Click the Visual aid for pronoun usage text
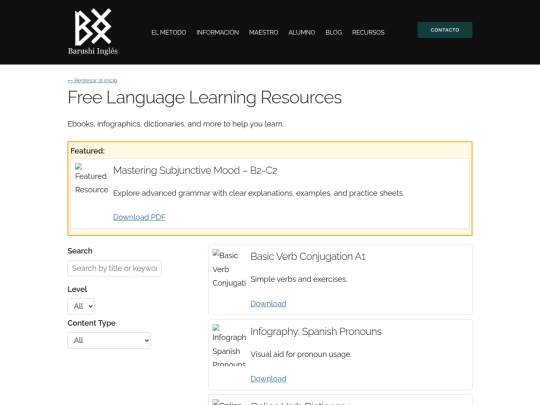The height and width of the screenshot is (405, 540). click(x=301, y=354)
